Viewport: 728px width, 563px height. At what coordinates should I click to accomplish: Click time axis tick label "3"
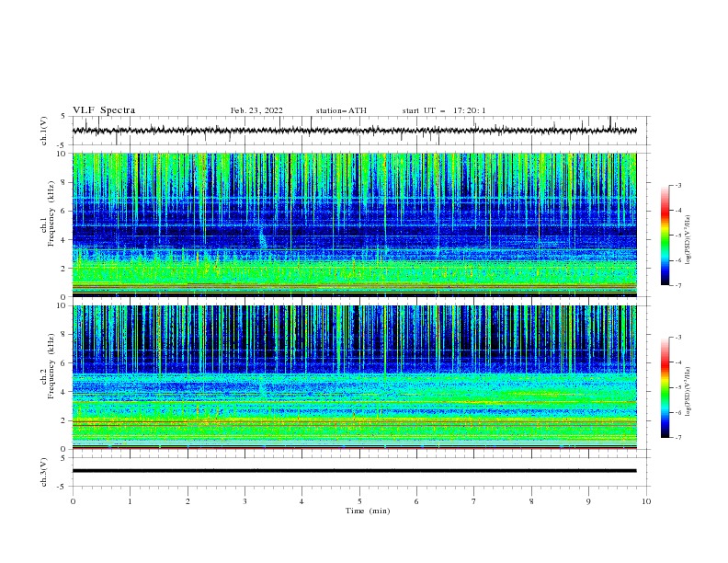pos(245,501)
